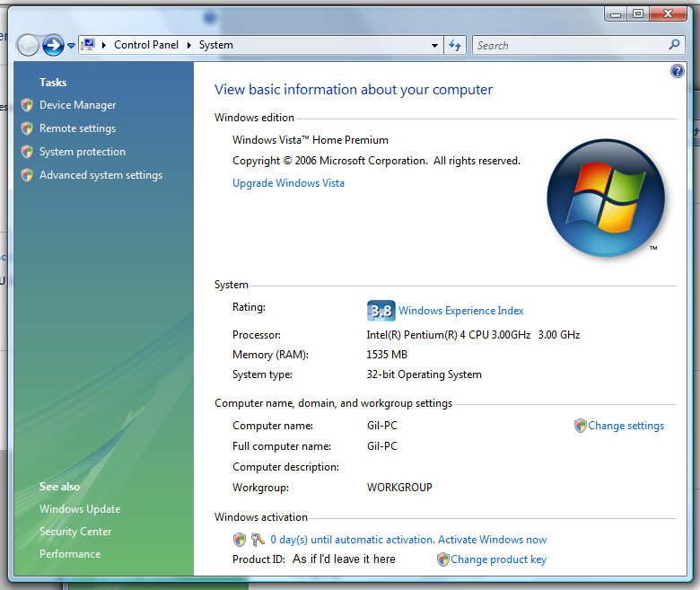Click the WORKGROUP value text

point(399,488)
